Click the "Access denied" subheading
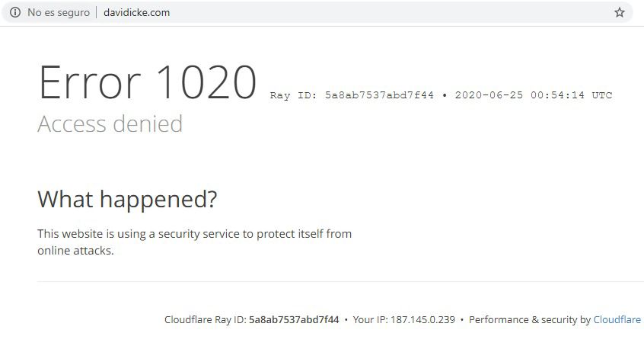This screenshot has height=362, width=644. pos(110,123)
